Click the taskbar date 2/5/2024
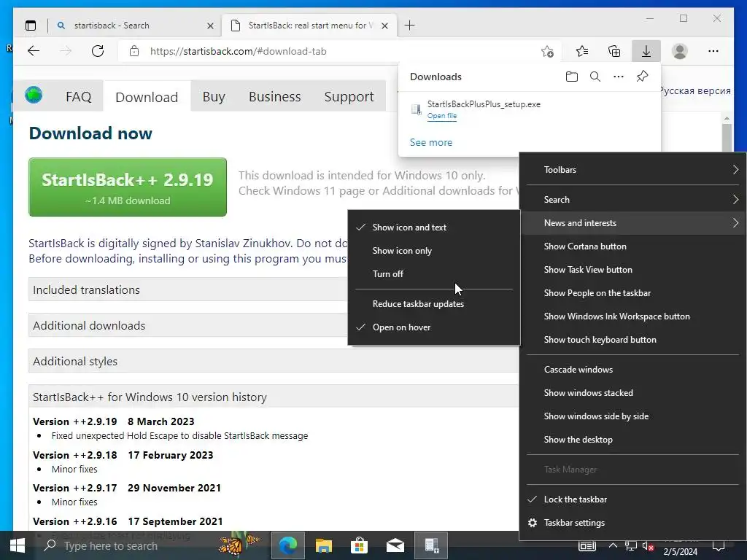The image size is (747, 560). [x=681, y=552]
